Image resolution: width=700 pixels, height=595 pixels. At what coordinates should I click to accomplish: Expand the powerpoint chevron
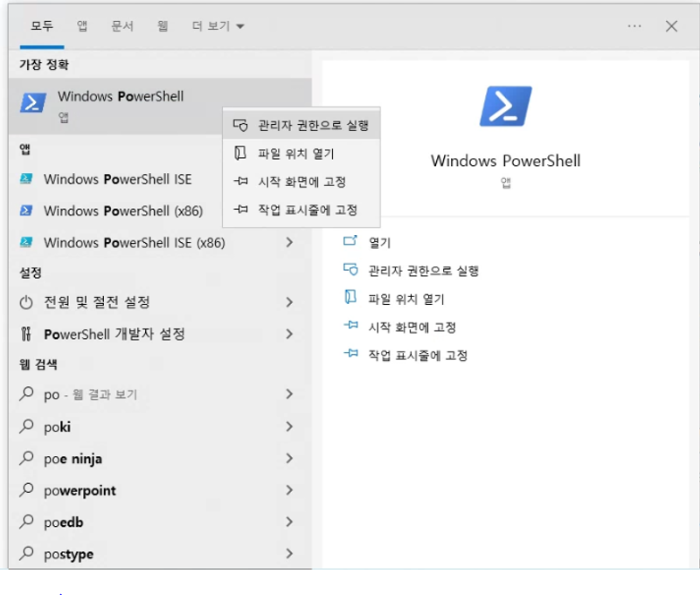pos(289,490)
